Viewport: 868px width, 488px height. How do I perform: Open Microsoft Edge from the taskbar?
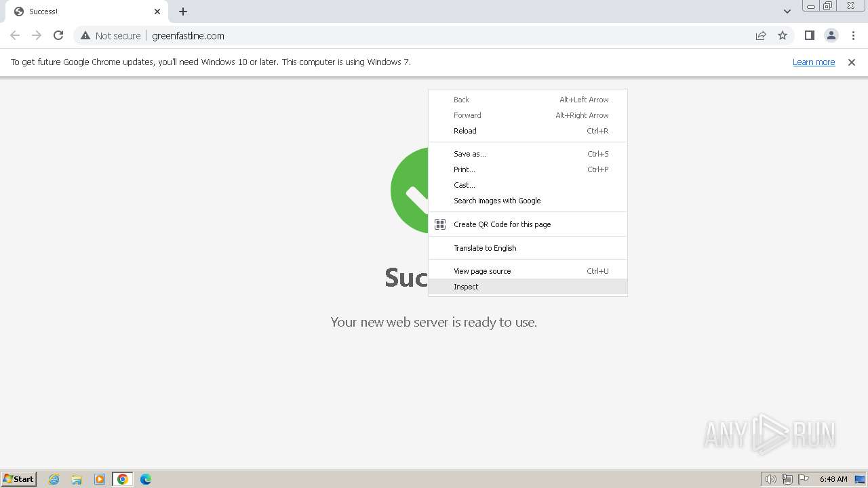click(x=146, y=479)
